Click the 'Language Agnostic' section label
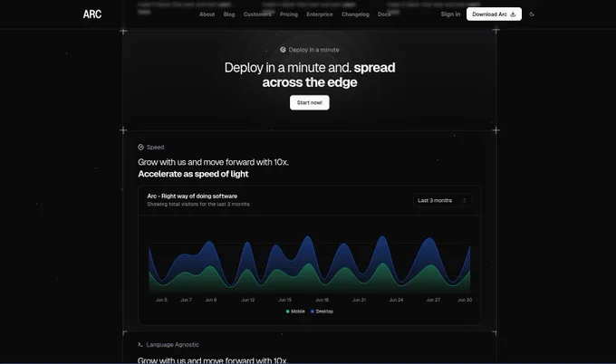616x364 pixels. (x=172, y=344)
